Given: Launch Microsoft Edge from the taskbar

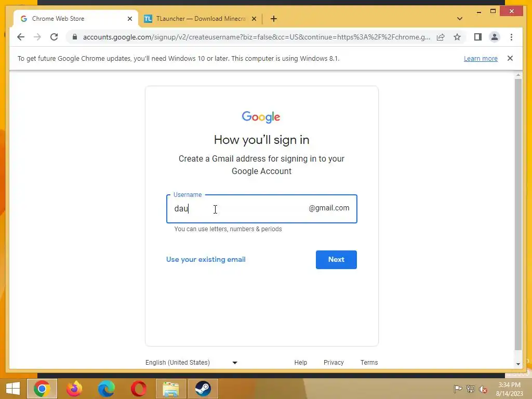Looking at the screenshot, I should (x=107, y=389).
